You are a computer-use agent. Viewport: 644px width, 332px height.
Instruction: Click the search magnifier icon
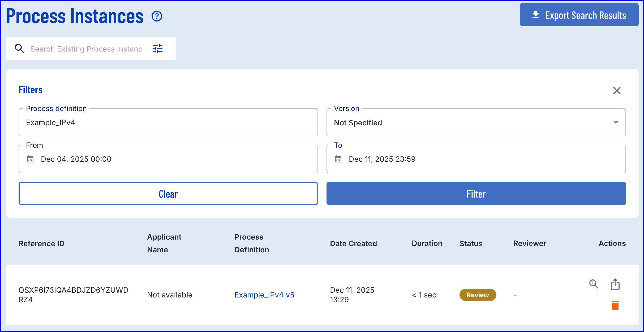pyautogui.click(x=19, y=49)
